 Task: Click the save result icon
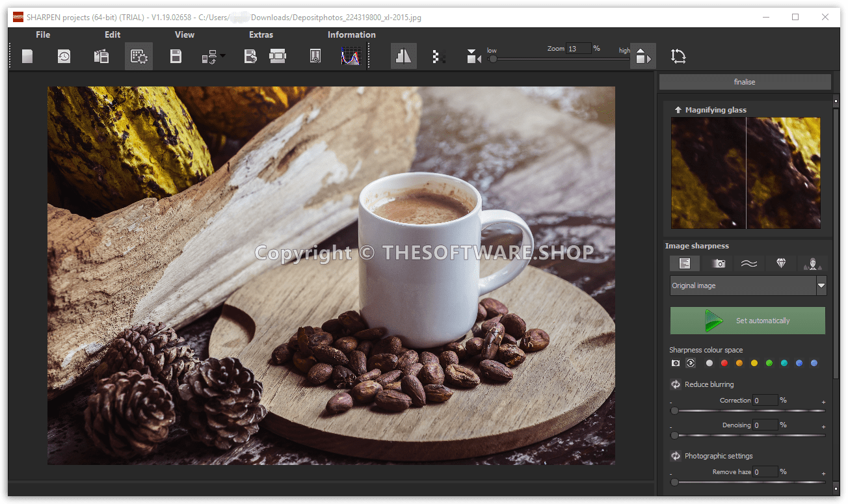coord(176,56)
